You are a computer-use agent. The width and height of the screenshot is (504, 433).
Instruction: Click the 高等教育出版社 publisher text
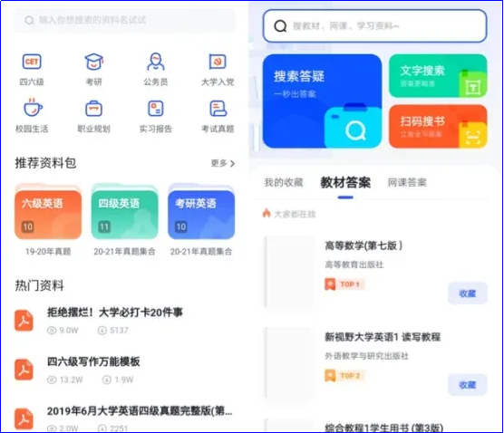point(354,265)
